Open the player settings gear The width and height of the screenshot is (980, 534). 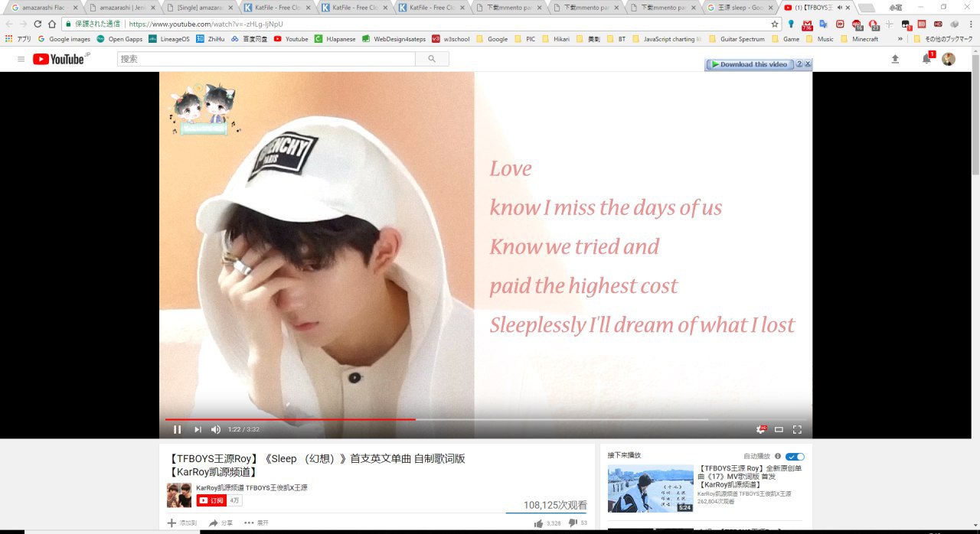pyautogui.click(x=761, y=430)
